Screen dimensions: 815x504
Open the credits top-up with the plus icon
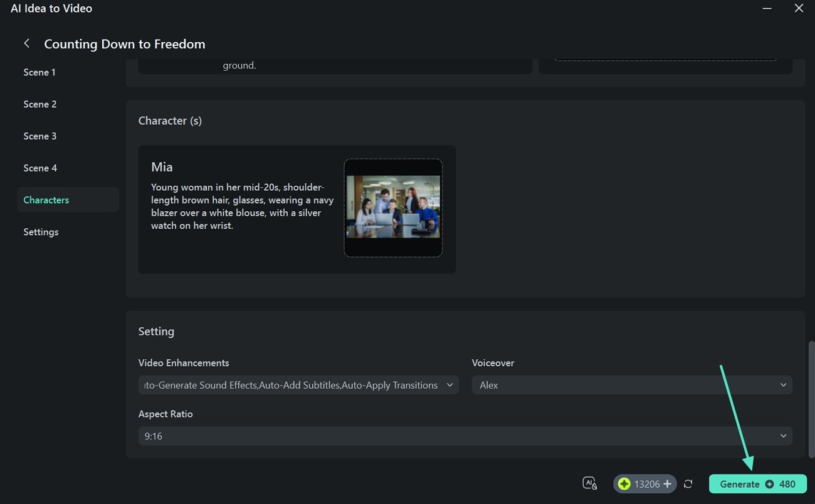click(666, 483)
